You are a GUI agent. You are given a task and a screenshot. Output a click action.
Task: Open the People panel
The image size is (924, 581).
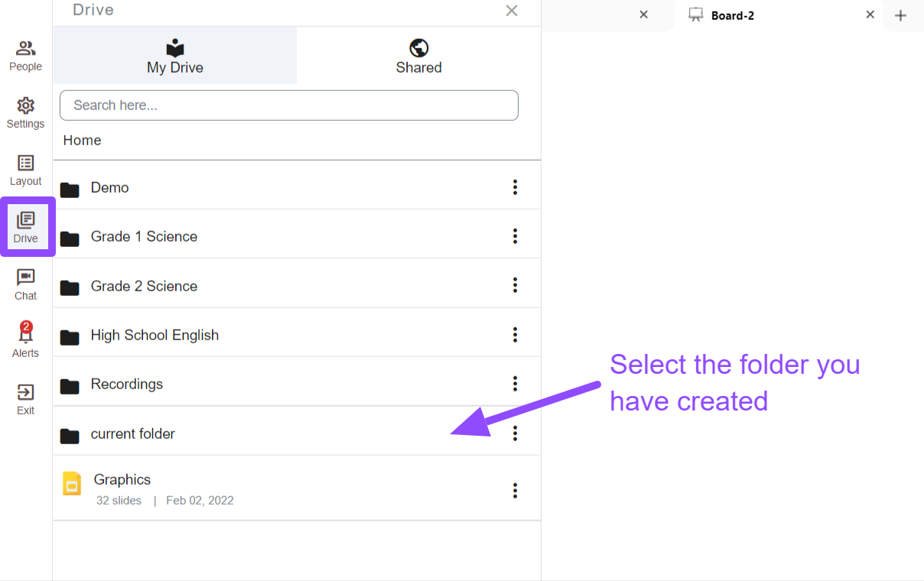tap(25, 57)
